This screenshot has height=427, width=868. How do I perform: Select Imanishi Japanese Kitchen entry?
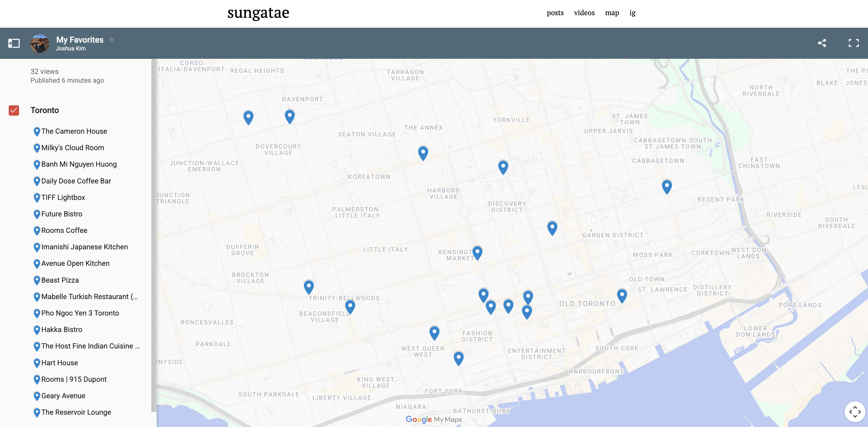pyautogui.click(x=85, y=247)
